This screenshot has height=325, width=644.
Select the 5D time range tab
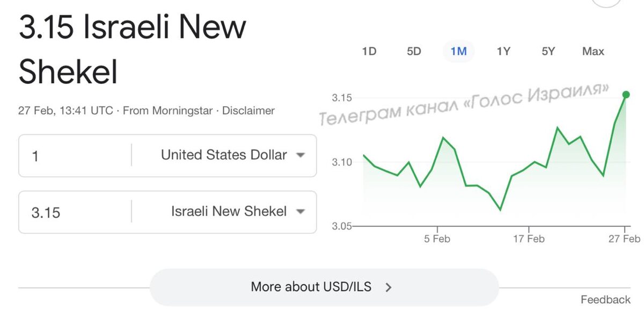pos(414,52)
